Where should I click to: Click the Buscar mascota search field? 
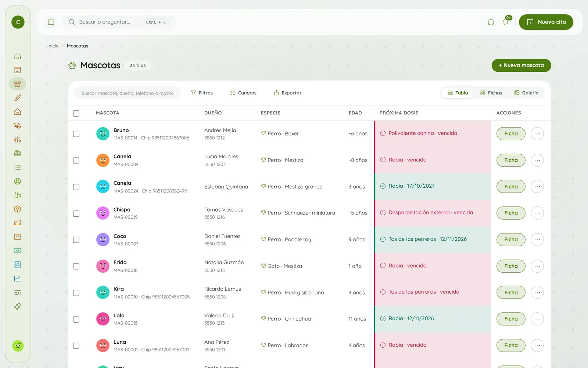(127, 93)
